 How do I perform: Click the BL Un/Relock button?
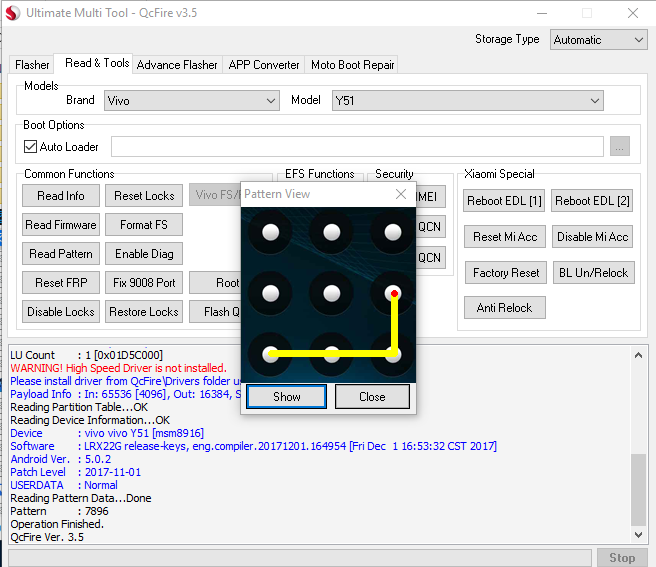[594, 273]
